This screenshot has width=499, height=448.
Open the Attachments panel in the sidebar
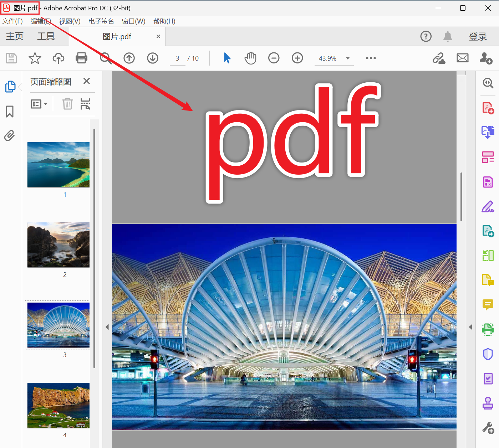(9, 136)
